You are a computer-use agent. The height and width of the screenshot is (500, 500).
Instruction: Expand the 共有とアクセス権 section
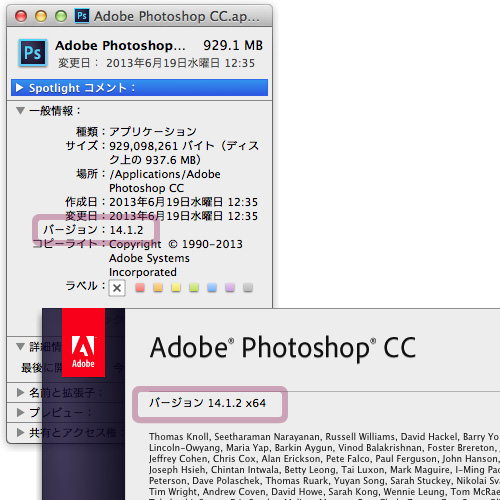20,433
